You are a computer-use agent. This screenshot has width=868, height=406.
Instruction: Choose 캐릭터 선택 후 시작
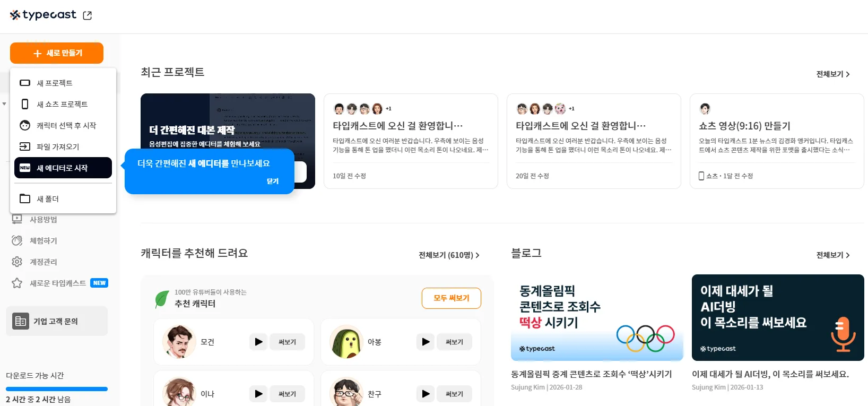[x=63, y=125]
